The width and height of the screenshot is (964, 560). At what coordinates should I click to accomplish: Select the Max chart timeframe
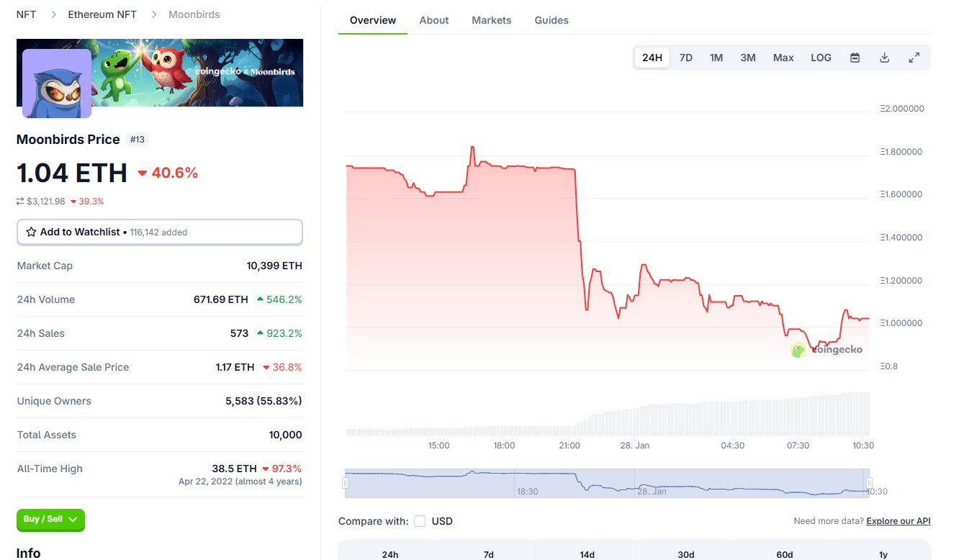(x=783, y=57)
